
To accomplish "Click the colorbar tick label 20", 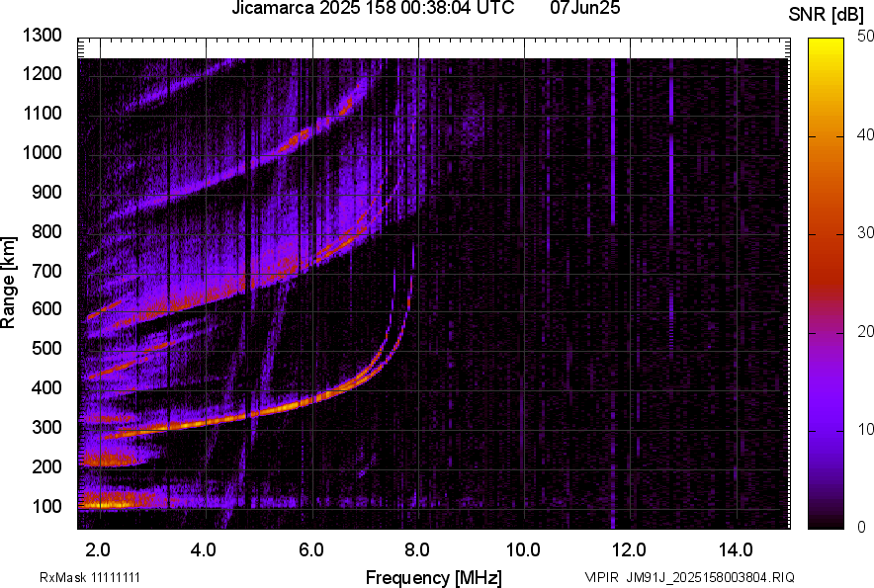I will 865,332.
